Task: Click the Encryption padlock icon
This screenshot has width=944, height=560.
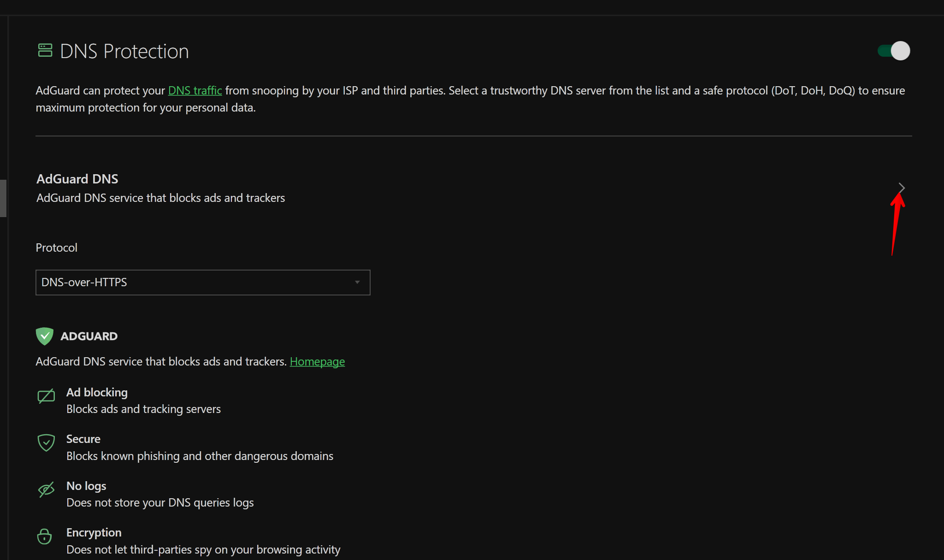Action: 45,536
